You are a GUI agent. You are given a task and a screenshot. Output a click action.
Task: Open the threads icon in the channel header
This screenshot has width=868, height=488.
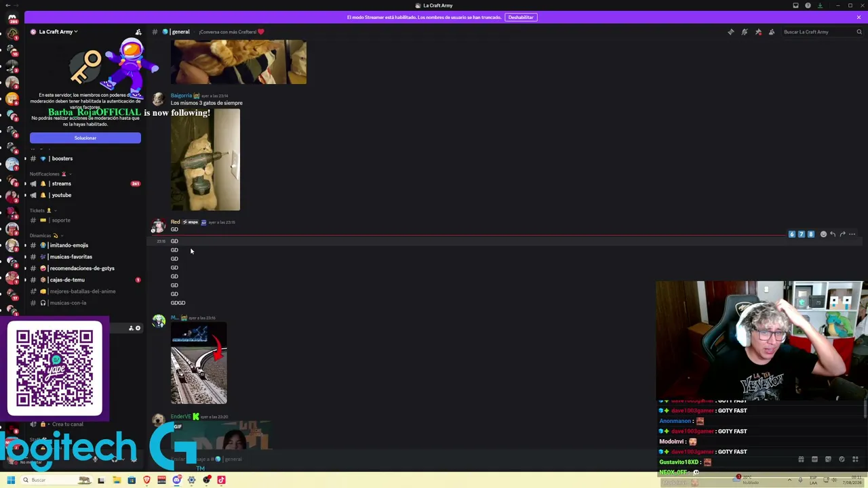click(730, 32)
